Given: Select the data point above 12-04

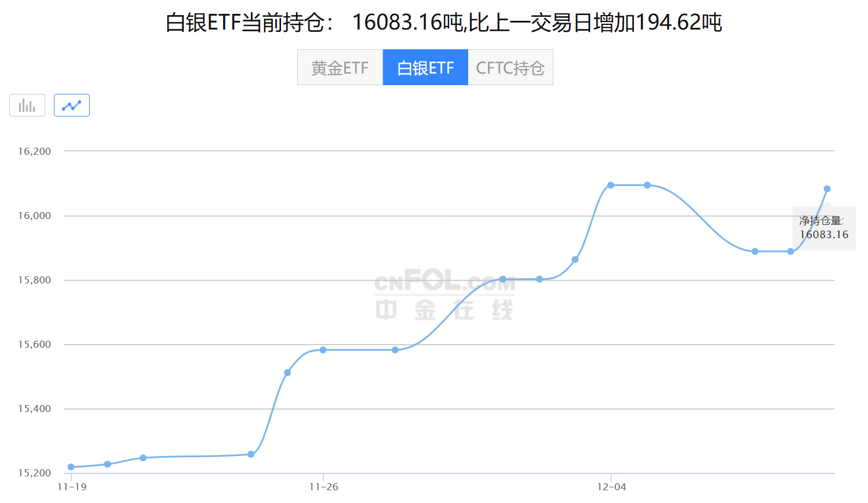Looking at the screenshot, I should [611, 185].
